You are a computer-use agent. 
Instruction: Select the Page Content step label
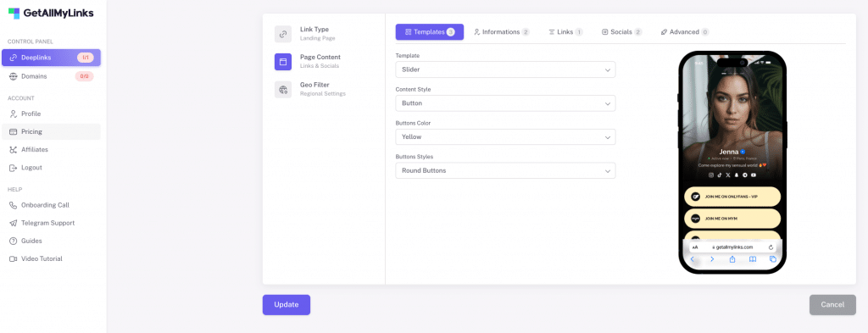tap(320, 57)
